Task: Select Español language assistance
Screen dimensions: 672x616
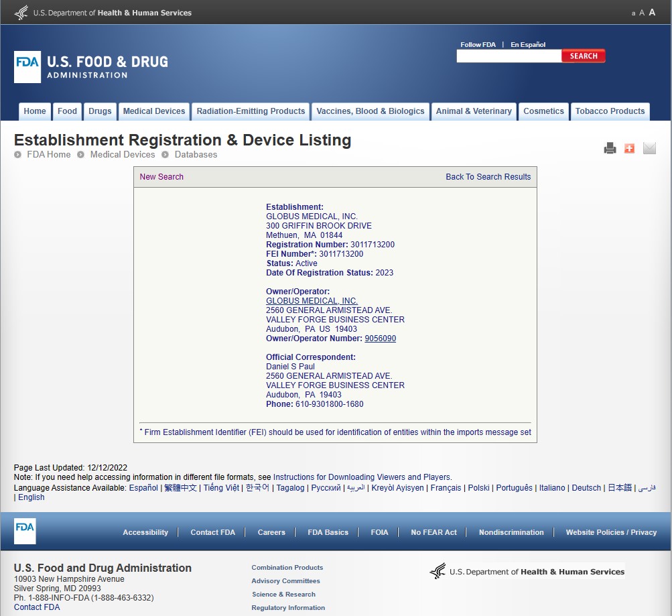Action: (x=143, y=488)
